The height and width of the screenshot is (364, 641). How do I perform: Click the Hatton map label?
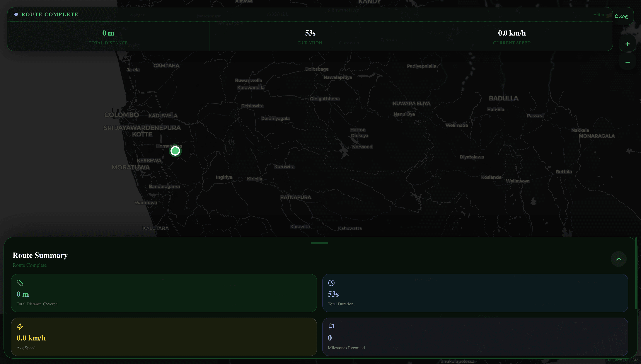click(358, 130)
